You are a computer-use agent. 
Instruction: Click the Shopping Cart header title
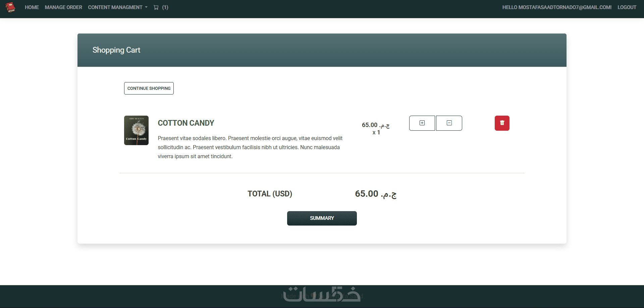pyautogui.click(x=116, y=50)
